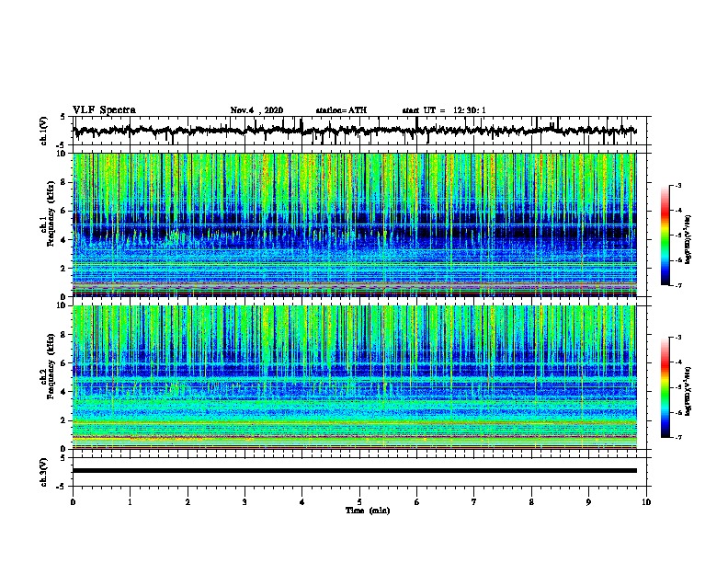Screen dimensions: 728x563
Task: Click the ch.1 black waveform trace
Action: [355, 131]
